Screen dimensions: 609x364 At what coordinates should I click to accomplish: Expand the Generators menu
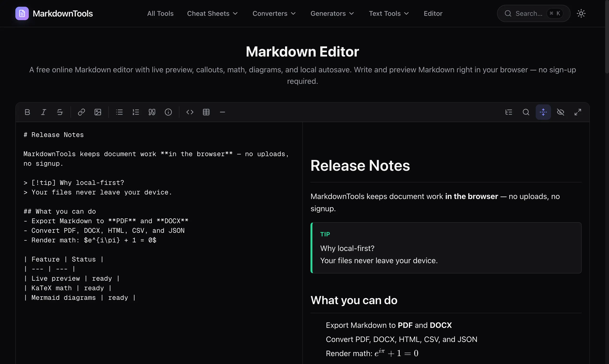point(332,13)
